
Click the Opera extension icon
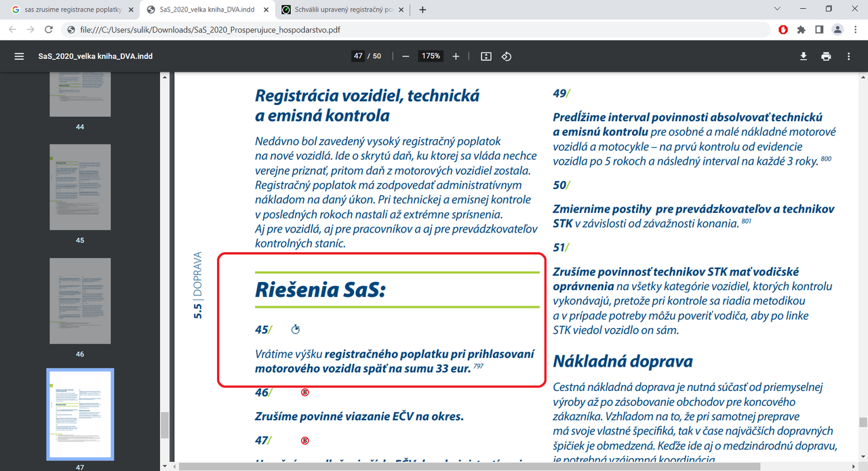coord(783,30)
